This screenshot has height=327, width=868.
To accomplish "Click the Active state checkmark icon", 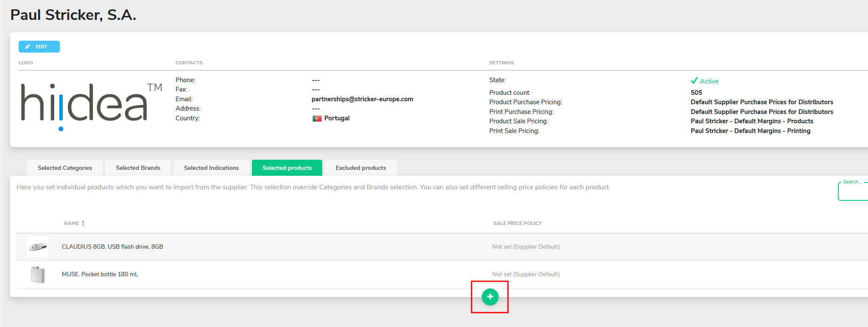I will tap(694, 80).
